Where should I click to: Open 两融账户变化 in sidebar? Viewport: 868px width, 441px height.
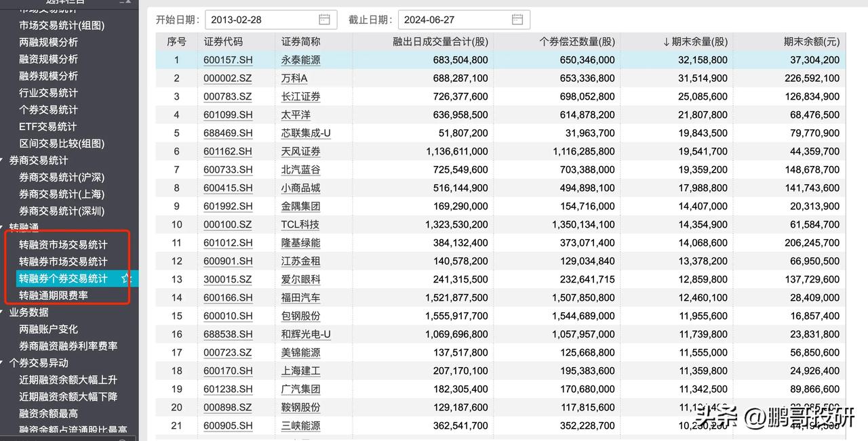48,329
